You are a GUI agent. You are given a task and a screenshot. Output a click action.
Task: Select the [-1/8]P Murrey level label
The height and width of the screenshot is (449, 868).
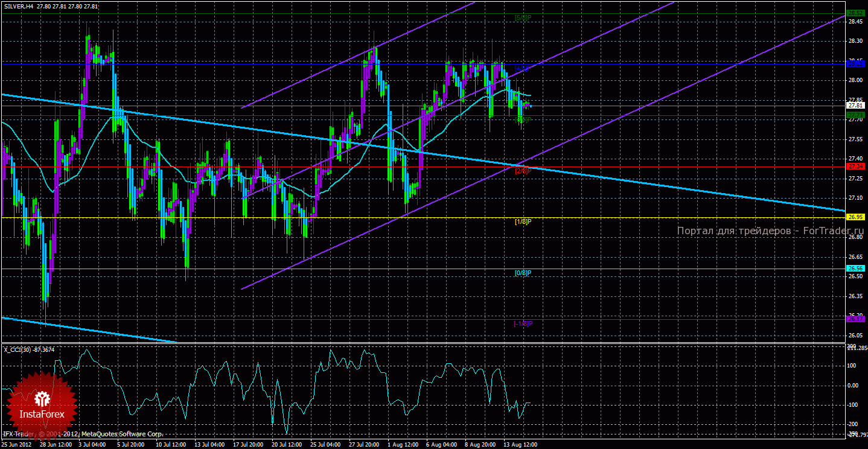(523, 323)
